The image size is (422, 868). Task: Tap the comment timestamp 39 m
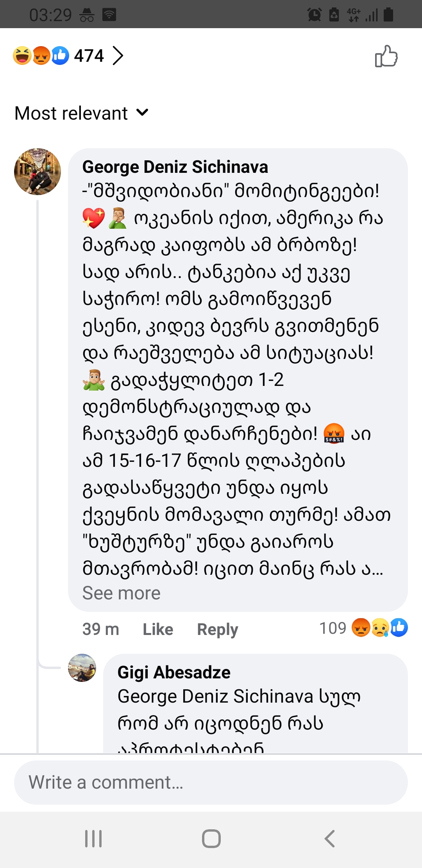[100, 629]
